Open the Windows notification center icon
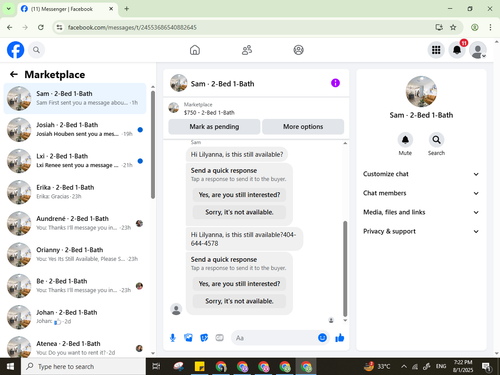Image resolution: width=500 pixels, height=375 pixels. (x=486, y=367)
